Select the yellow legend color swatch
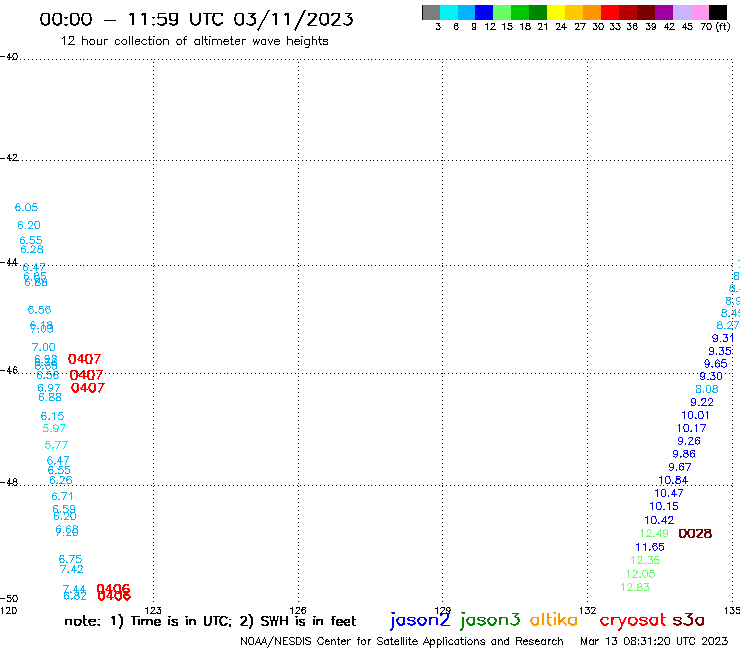Image resolution: width=740 pixels, height=650 pixels. (x=556, y=12)
